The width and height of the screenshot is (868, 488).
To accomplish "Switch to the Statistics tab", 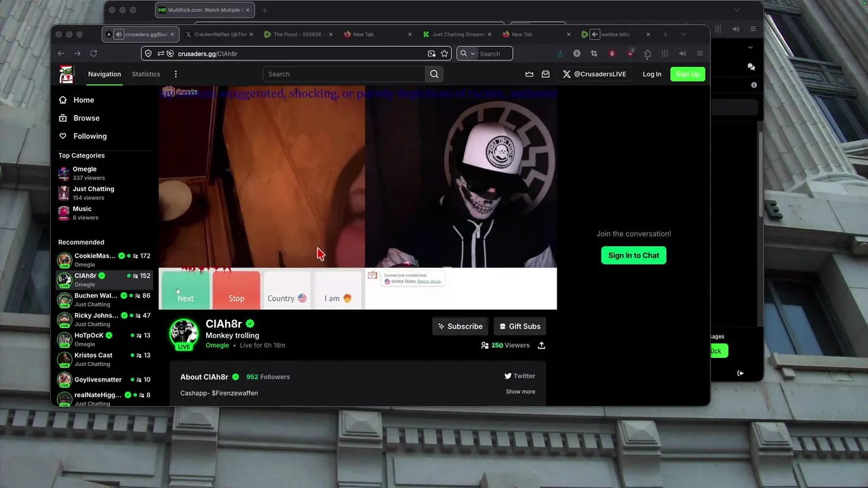I will pos(146,74).
